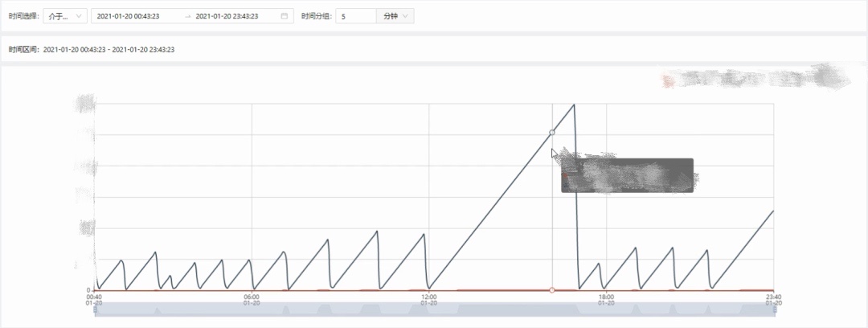
Task: Click the calendar icon in date range picker
Action: [284, 16]
